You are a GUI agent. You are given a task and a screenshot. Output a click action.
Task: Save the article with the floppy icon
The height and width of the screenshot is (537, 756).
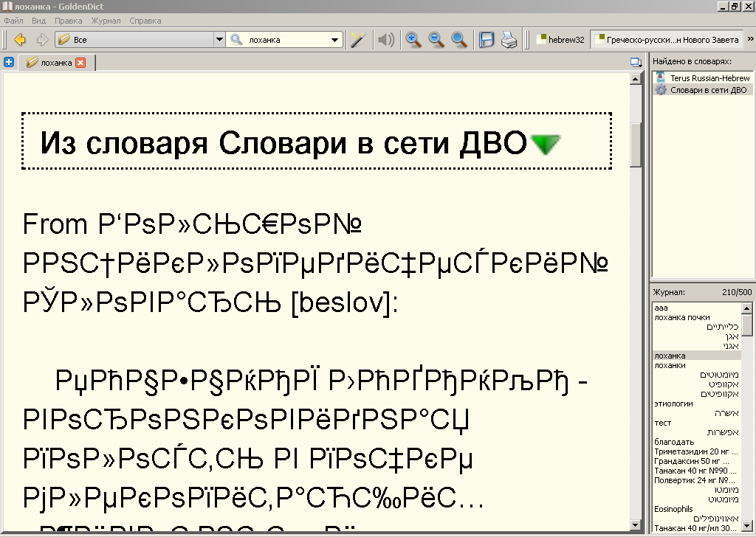pyautogui.click(x=487, y=40)
